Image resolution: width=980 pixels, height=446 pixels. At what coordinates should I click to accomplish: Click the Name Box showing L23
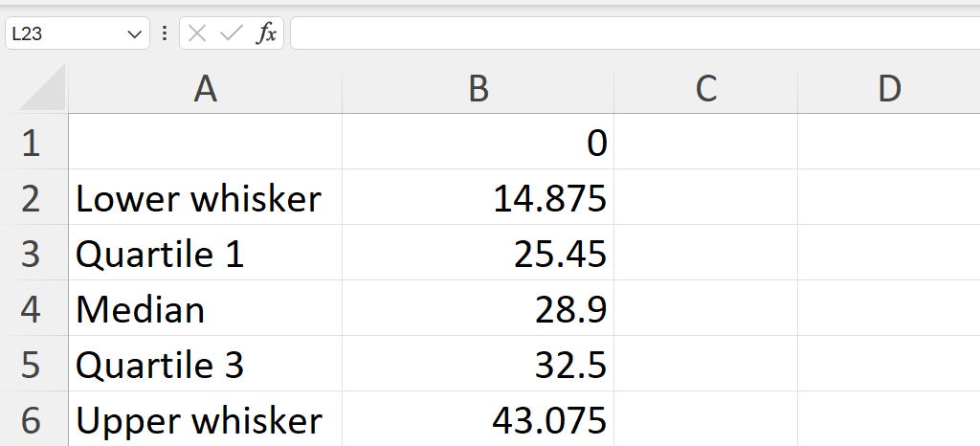click(78, 33)
